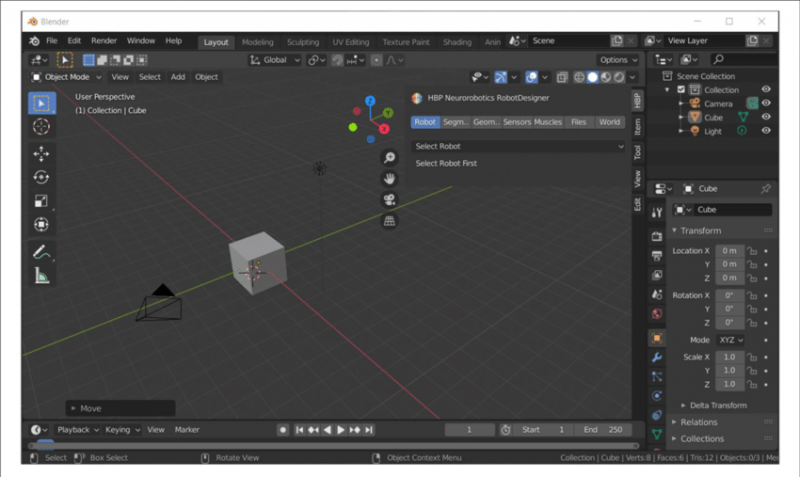This screenshot has height=477, width=800.
Task: Select the Annotate tool
Action: [41, 252]
